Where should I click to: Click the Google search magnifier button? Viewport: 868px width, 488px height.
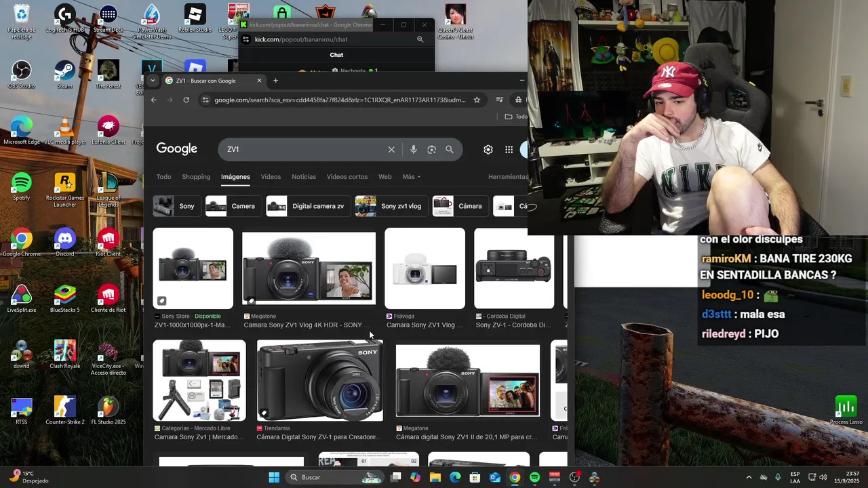pyautogui.click(x=450, y=150)
